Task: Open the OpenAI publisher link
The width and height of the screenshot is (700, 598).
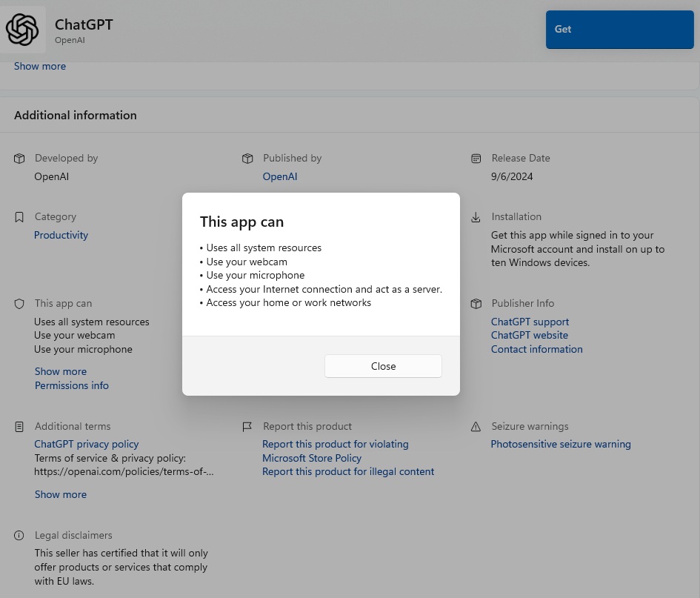Action: click(280, 176)
